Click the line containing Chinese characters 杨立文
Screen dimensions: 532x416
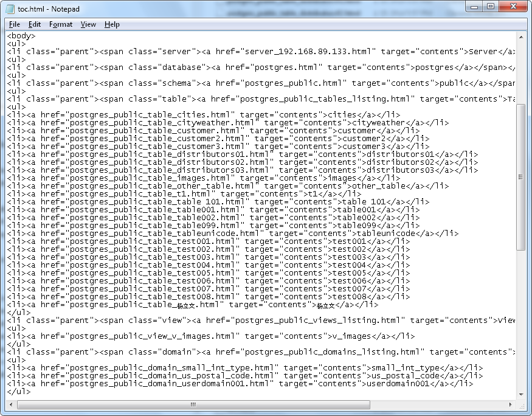point(182,305)
